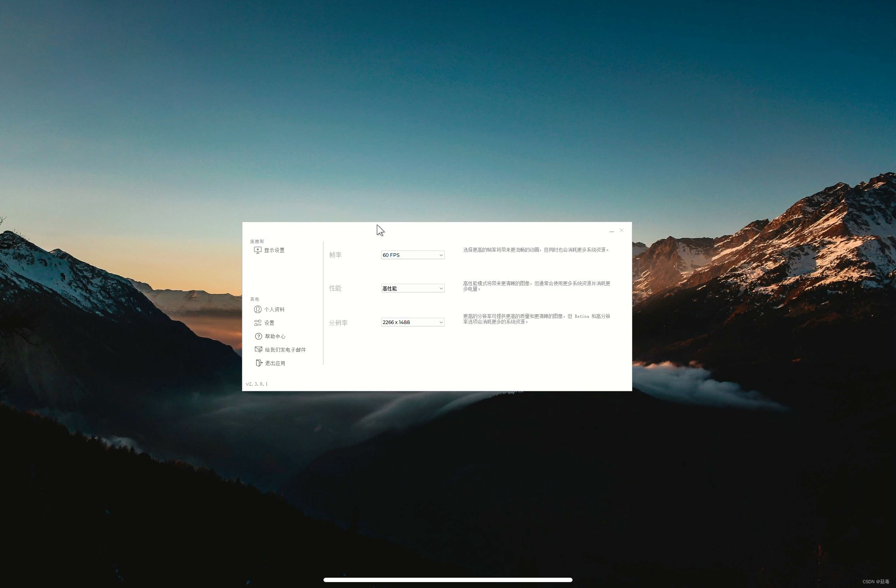Open 帮助中心 text link
896x588 pixels.
pos(275,336)
